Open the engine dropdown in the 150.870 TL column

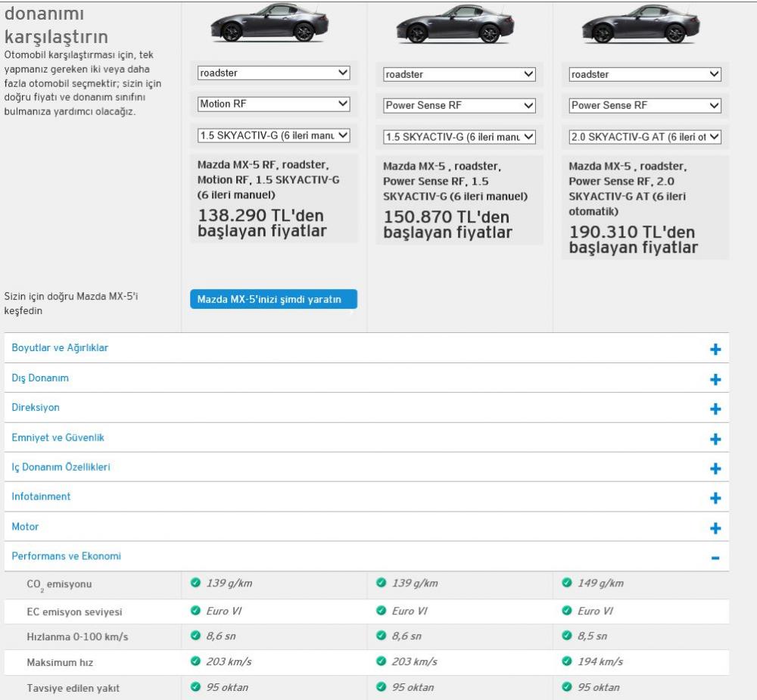(459, 137)
